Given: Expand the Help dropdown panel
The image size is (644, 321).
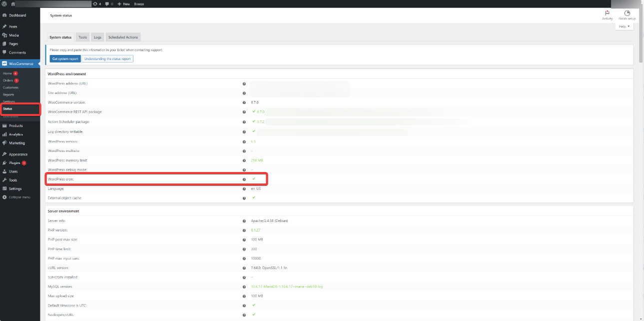Looking at the screenshot, I should click(625, 26).
